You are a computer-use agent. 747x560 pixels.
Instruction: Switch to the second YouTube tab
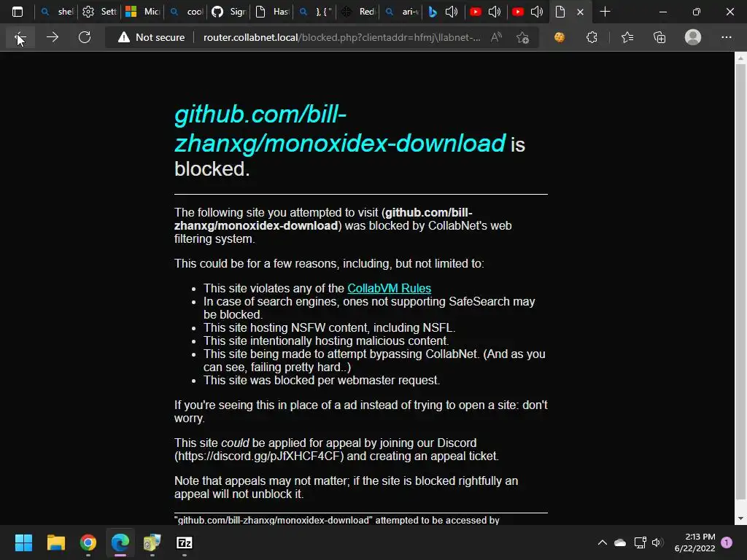pos(518,12)
